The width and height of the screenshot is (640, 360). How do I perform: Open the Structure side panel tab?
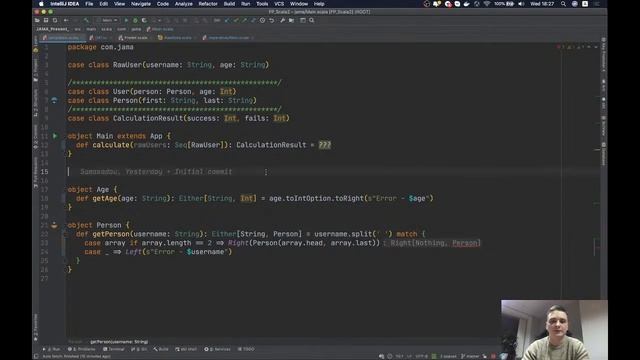point(36,103)
